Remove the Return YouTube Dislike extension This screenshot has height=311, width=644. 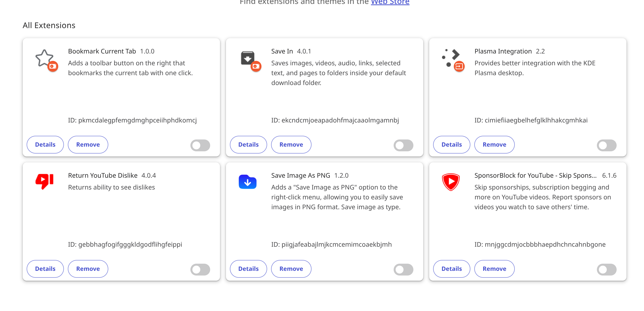(x=88, y=269)
